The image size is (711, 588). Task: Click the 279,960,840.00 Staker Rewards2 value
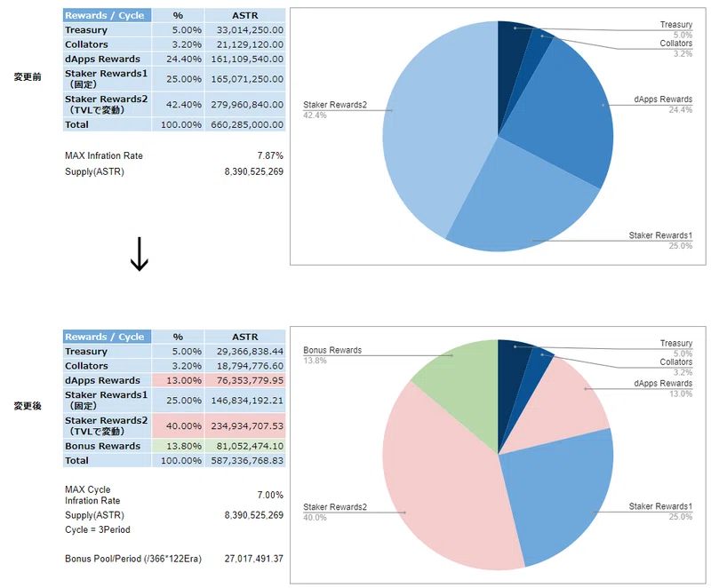tap(245, 105)
